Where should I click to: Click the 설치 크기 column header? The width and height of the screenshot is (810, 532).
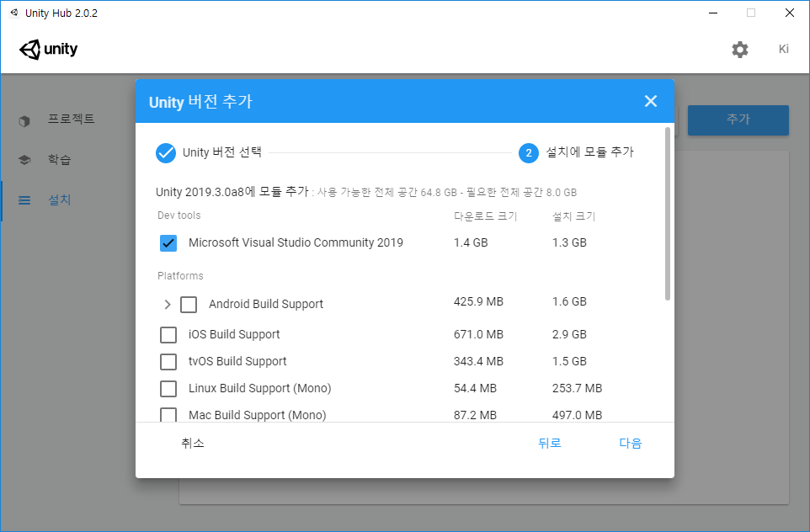[x=573, y=215]
